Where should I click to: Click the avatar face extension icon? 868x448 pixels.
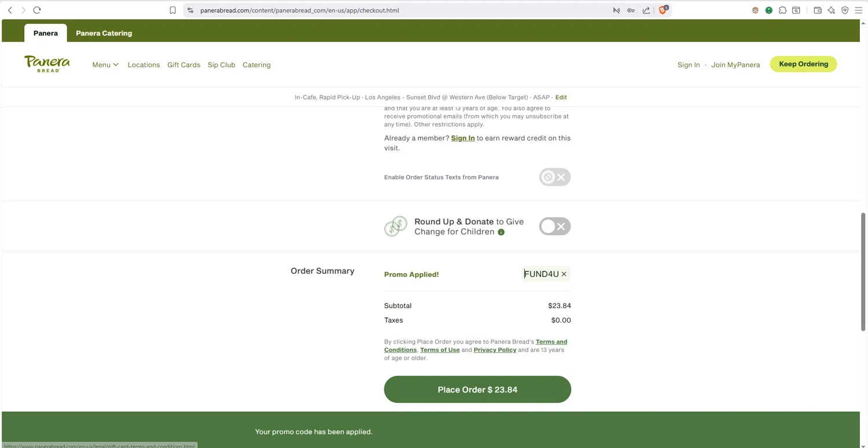click(755, 10)
